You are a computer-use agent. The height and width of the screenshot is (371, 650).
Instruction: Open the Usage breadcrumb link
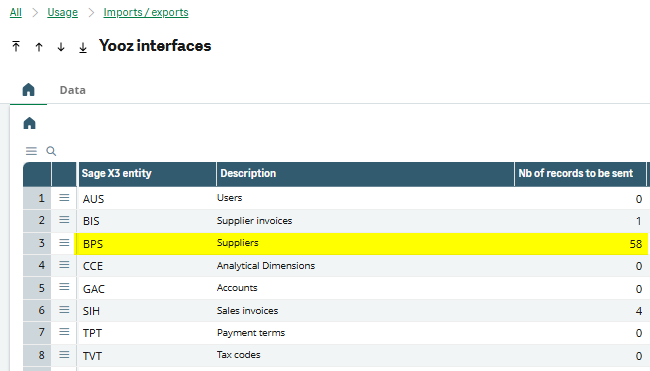tap(62, 12)
